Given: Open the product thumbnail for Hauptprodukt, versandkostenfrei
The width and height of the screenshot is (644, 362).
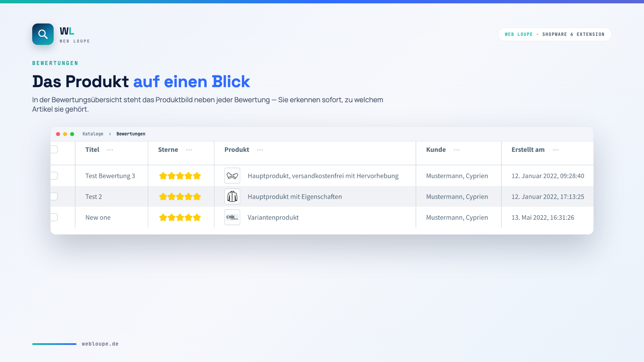Looking at the screenshot, I should [x=232, y=176].
